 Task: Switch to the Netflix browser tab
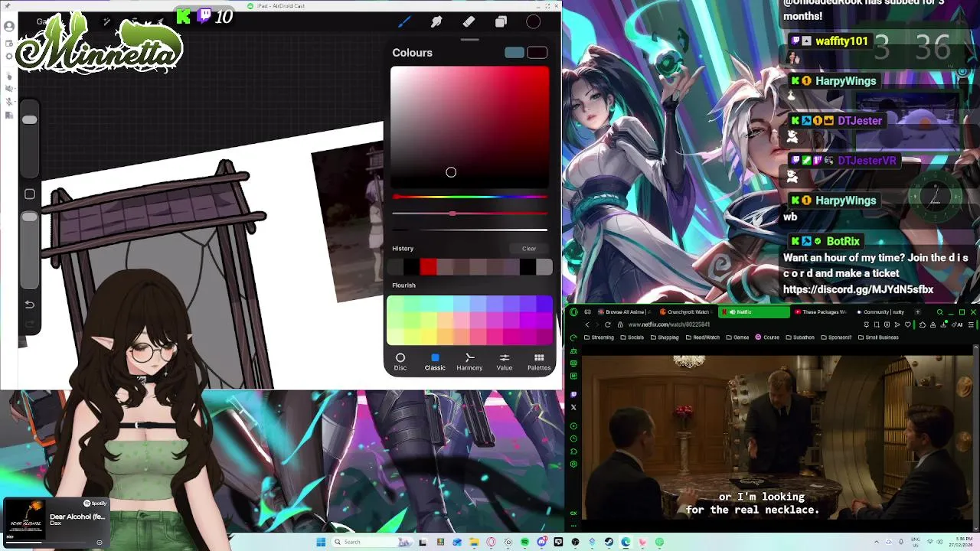tap(754, 312)
